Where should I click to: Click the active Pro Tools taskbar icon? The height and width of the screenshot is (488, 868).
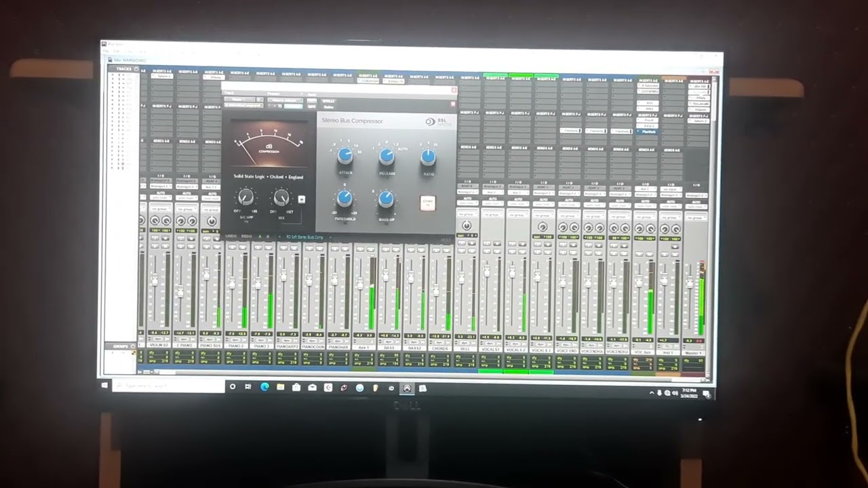(407, 388)
